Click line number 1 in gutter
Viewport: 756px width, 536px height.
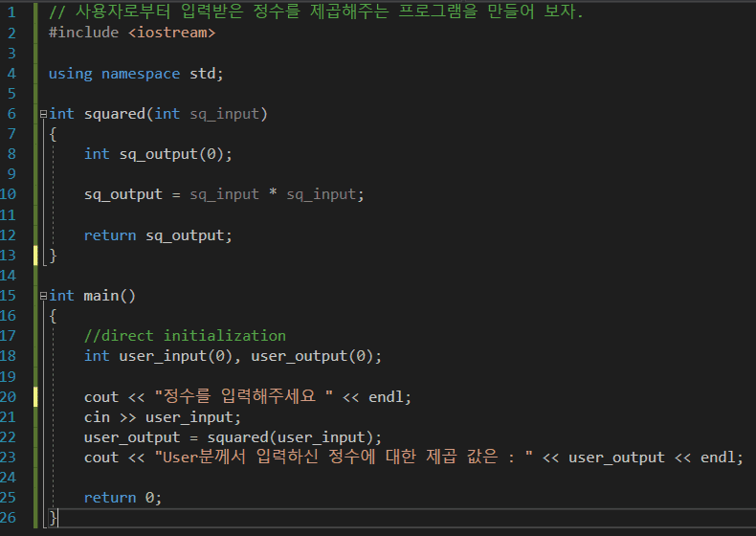coord(11,12)
